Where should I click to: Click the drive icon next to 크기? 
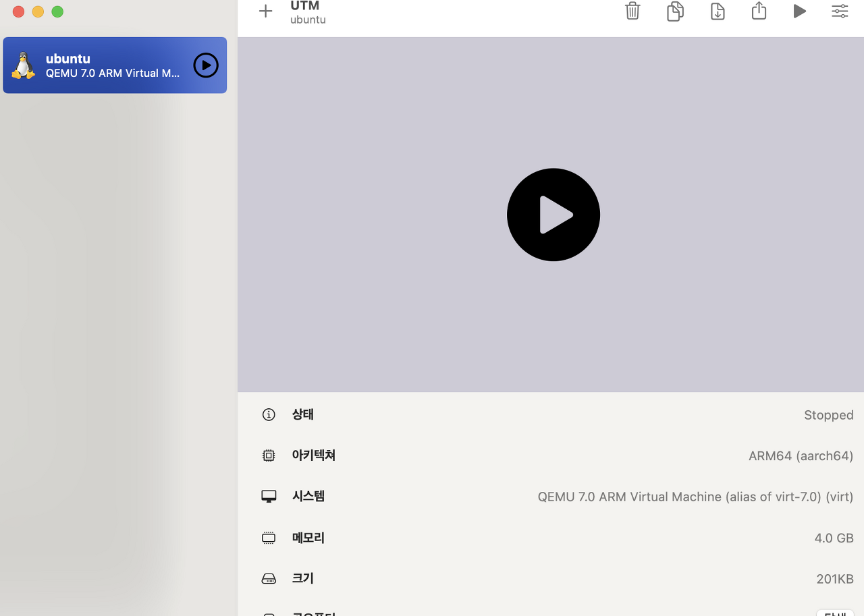coord(269,579)
